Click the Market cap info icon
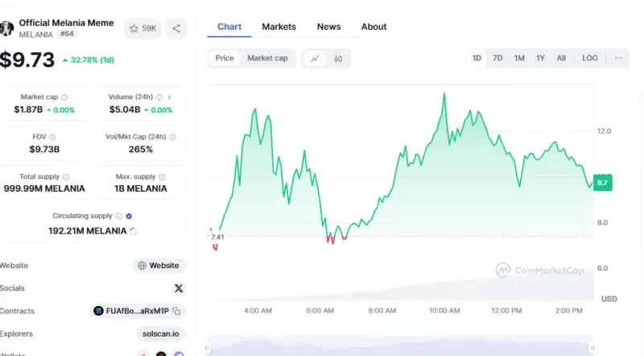Viewport: 644px width, 356px height. pyautogui.click(x=64, y=97)
